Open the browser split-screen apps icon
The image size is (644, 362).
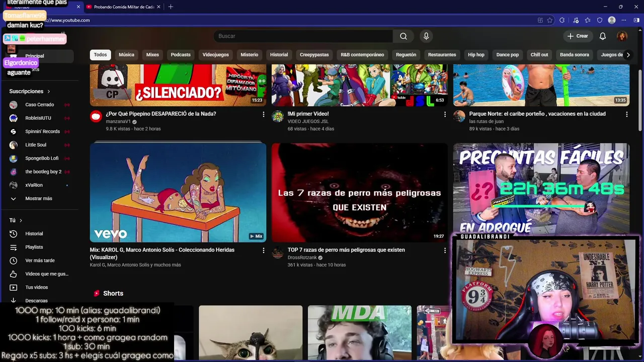tap(540, 20)
